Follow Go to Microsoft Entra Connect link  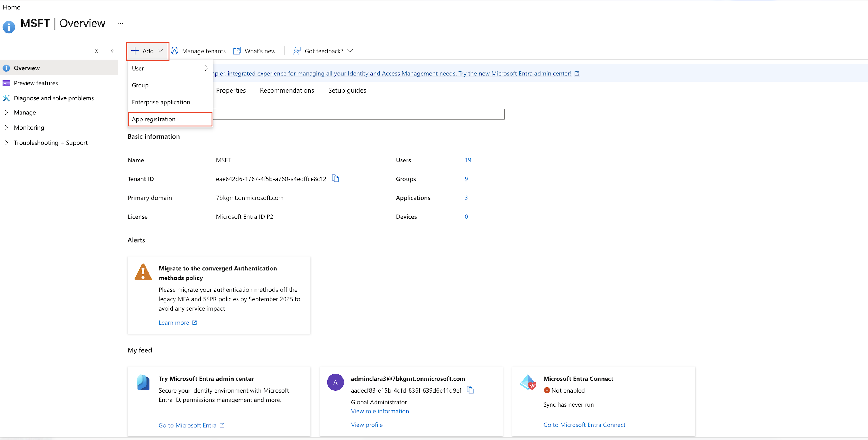tap(584, 425)
